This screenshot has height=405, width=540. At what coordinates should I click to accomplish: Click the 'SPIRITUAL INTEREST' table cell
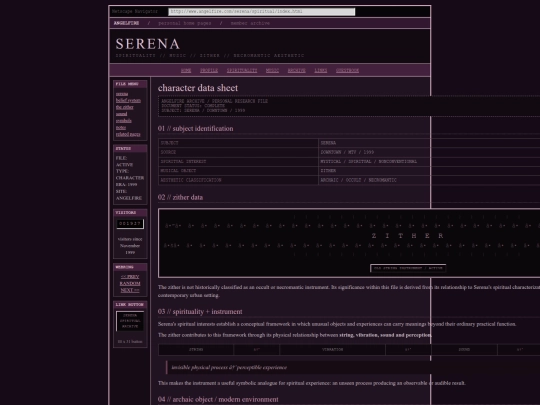click(238, 162)
